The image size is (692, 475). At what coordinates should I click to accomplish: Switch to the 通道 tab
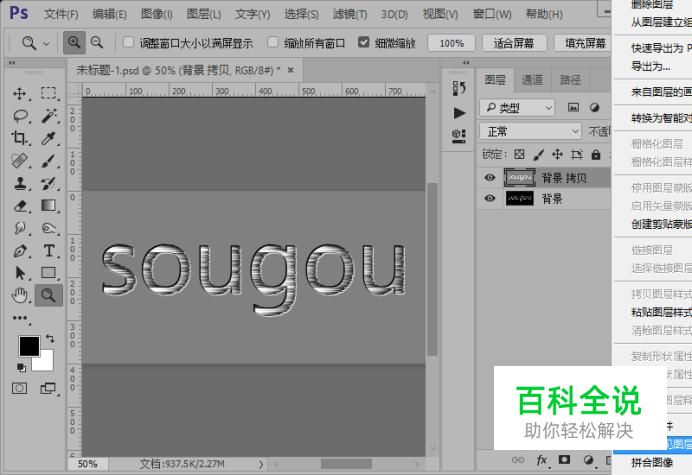pos(532,80)
